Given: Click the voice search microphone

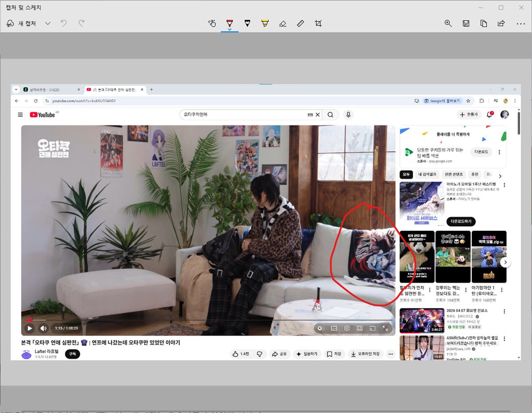Looking at the screenshot, I should pyautogui.click(x=348, y=115).
